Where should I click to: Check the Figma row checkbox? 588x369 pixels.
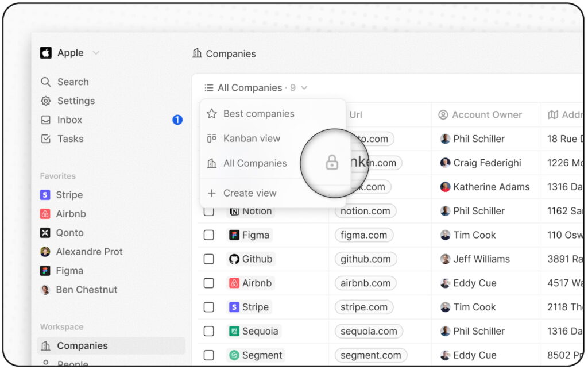tap(209, 235)
